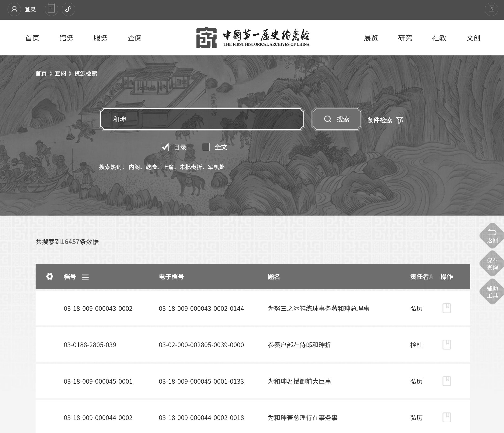Click the 档号 sort lines icon

coord(85,277)
